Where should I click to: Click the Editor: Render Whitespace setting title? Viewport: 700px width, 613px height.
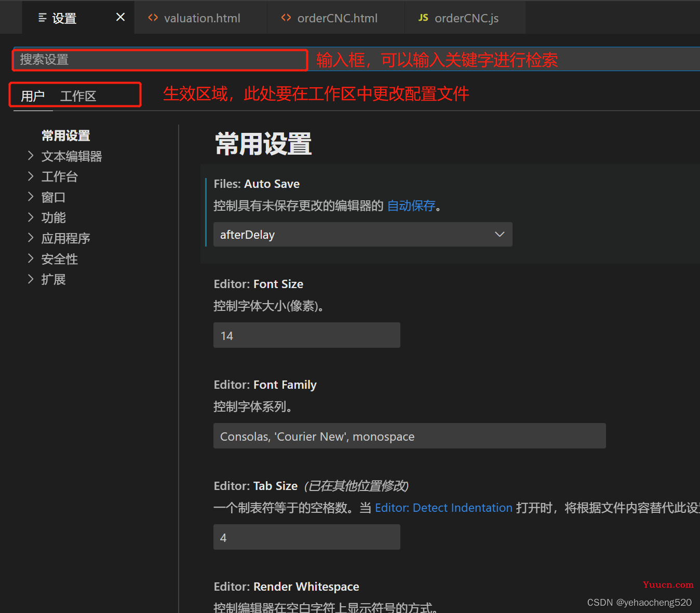[x=287, y=587]
